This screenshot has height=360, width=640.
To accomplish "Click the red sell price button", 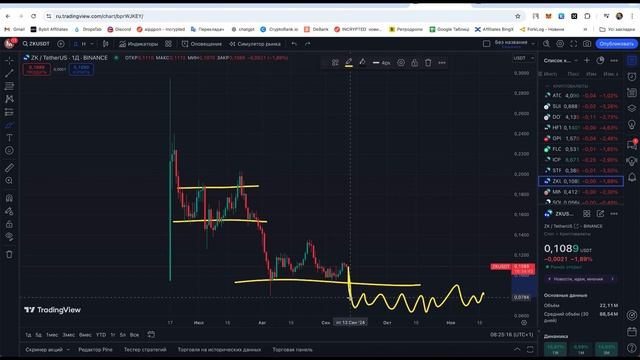I will tap(37, 69).
